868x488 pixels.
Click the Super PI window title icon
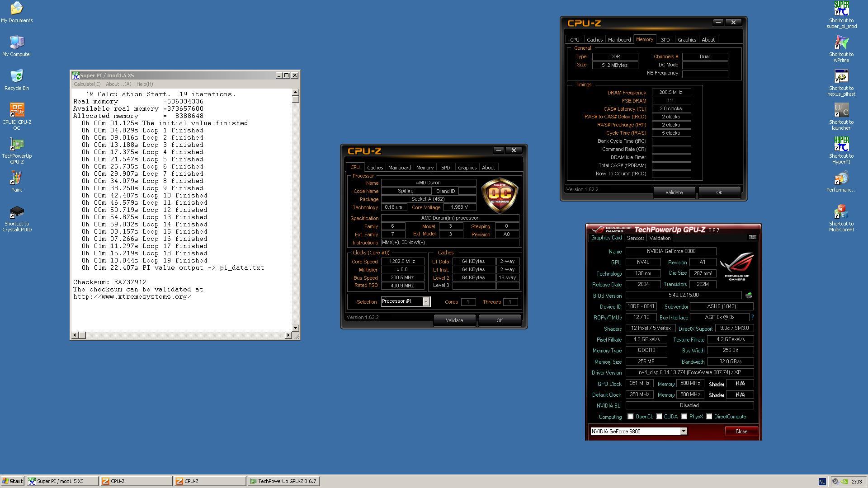[x=75, y=75]
